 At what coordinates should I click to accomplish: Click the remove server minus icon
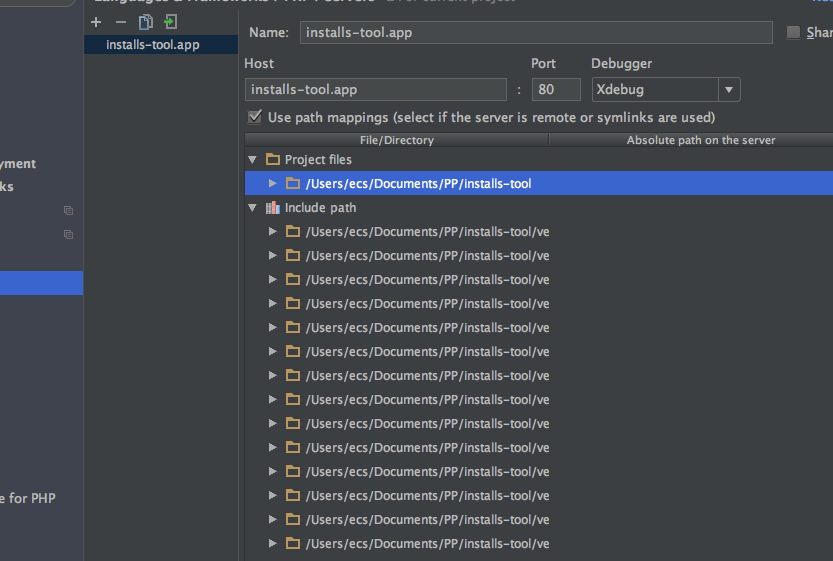coord(121,22)
